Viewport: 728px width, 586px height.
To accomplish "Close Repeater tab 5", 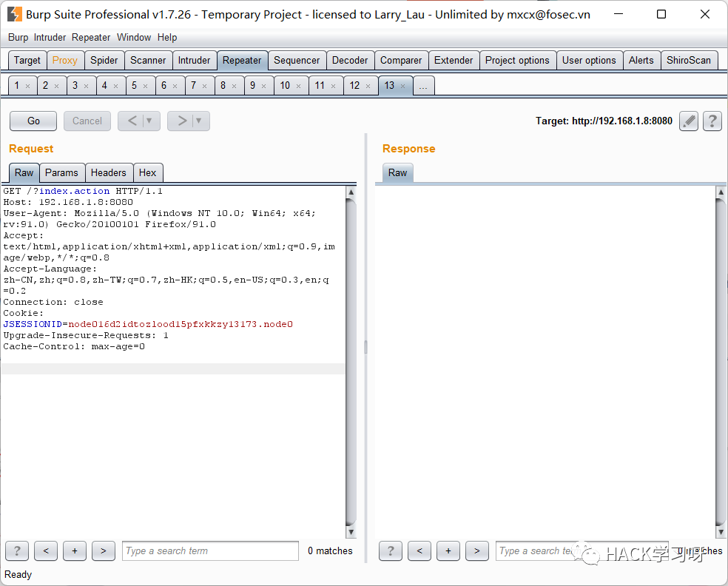I will [145, 86].
